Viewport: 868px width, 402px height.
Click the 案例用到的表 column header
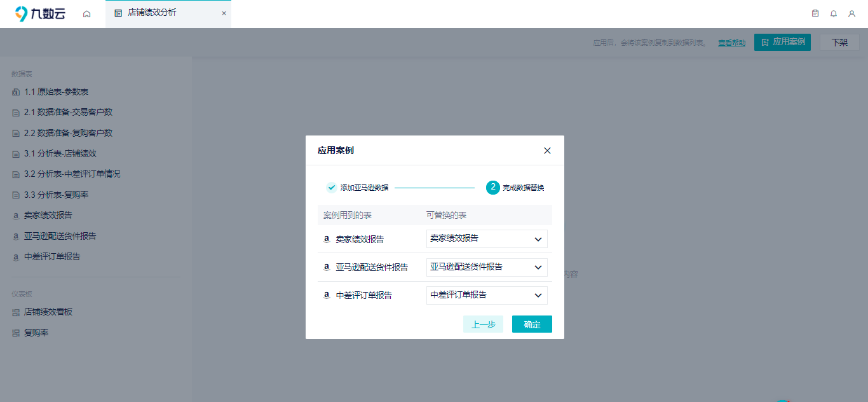pyautogui.click(x=348, y=215)
